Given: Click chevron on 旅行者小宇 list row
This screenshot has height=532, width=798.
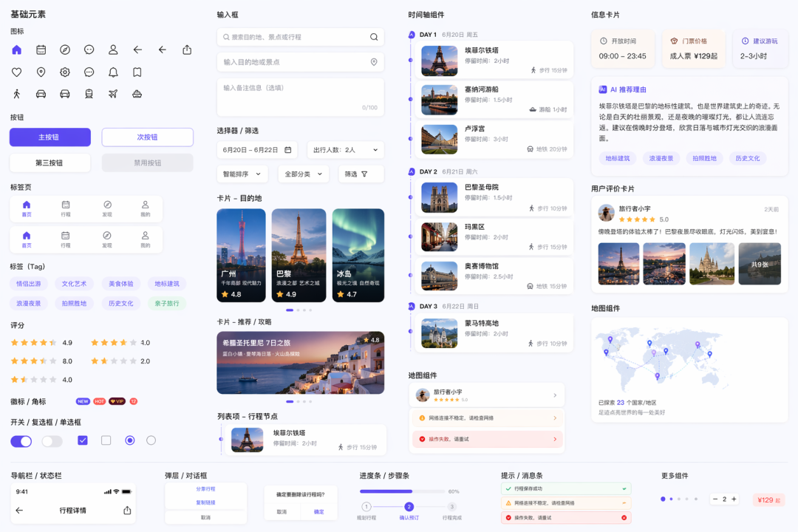Looking at the screenshot, I should [555, 395].
